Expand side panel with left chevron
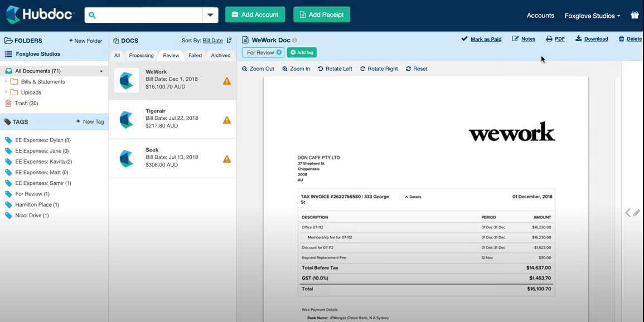Screen dimensions: 644x322 coord(628,212)
